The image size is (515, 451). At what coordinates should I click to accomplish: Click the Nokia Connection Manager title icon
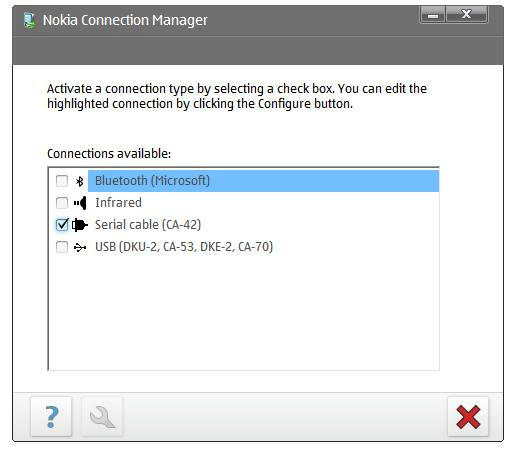30,20
